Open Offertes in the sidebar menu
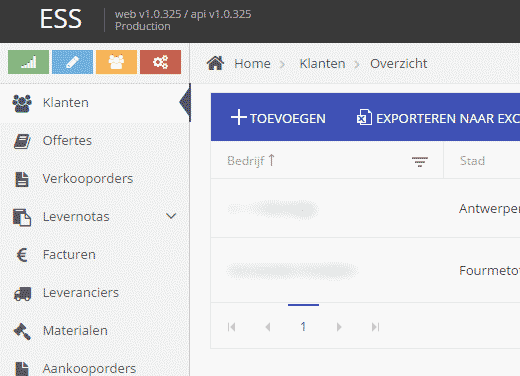Viewport: 520px width, 376px height. click(95, 141)
